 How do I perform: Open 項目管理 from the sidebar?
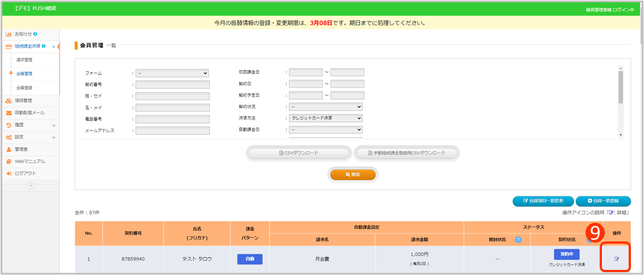pyautogui.click(x=23, y=101)
